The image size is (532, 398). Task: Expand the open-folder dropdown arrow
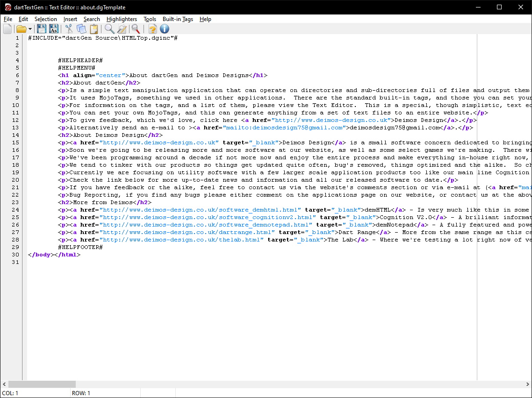(30, 29)
